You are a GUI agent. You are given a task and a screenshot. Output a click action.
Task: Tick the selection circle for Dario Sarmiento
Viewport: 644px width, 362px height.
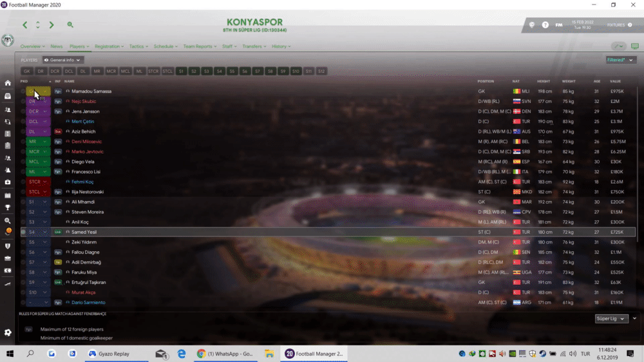[x=23, y=303]
